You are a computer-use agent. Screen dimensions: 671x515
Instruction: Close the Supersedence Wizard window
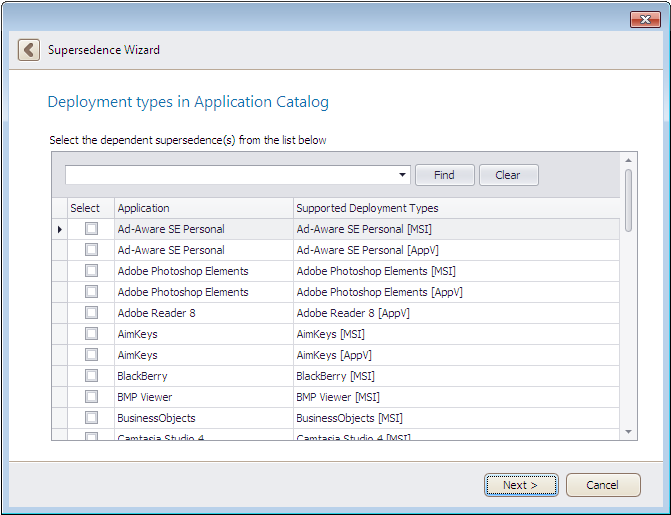point(644,19)
